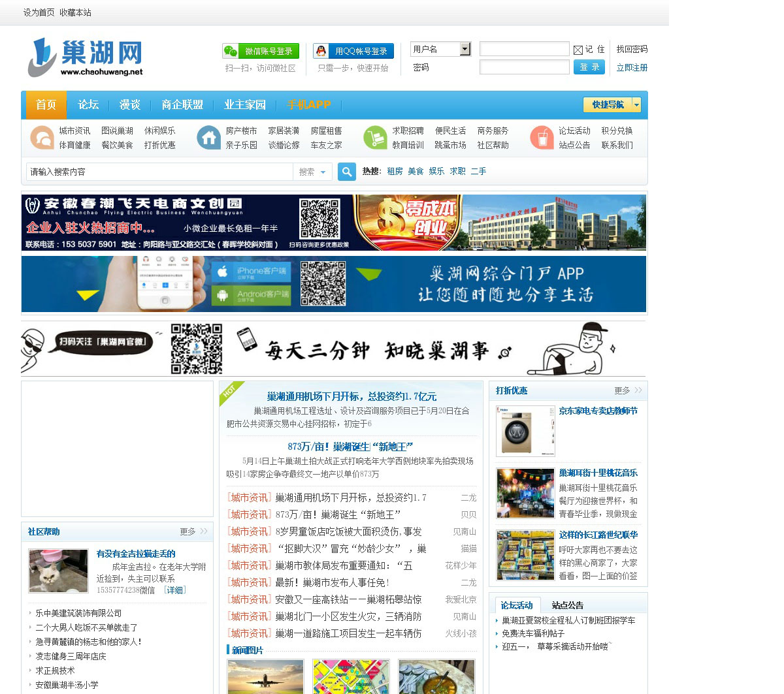Open the 城市资讯 category chat icon
This screenshot has width=784, height=694.
(x=42, y=138)
